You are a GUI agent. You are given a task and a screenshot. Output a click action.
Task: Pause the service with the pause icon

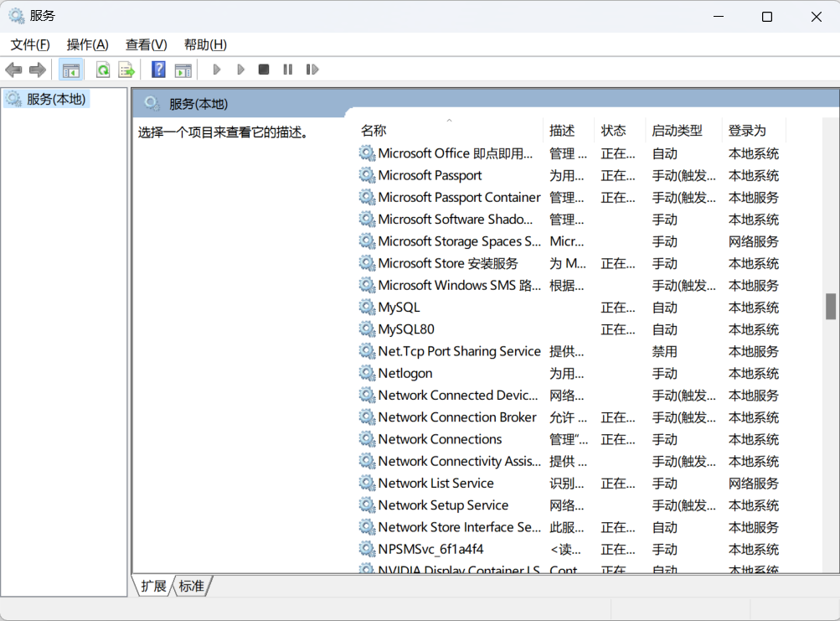point(287,70)
